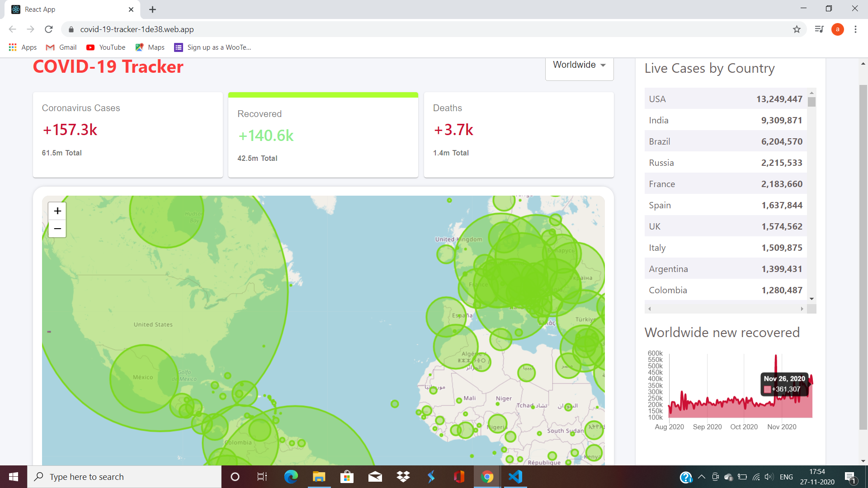Open the Worldwide country dropdown
The image size is (868, 488).
click(x=579, y=65)
